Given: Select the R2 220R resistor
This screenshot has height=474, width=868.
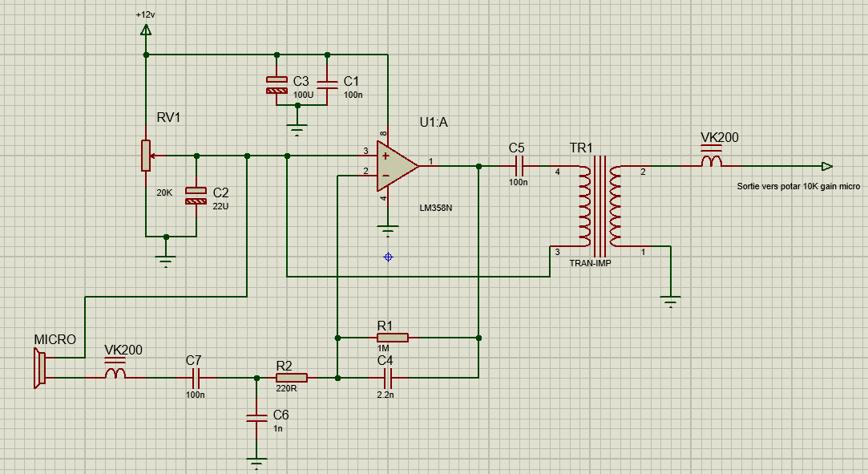Looking at the screenshot, I should coord(292,378).
